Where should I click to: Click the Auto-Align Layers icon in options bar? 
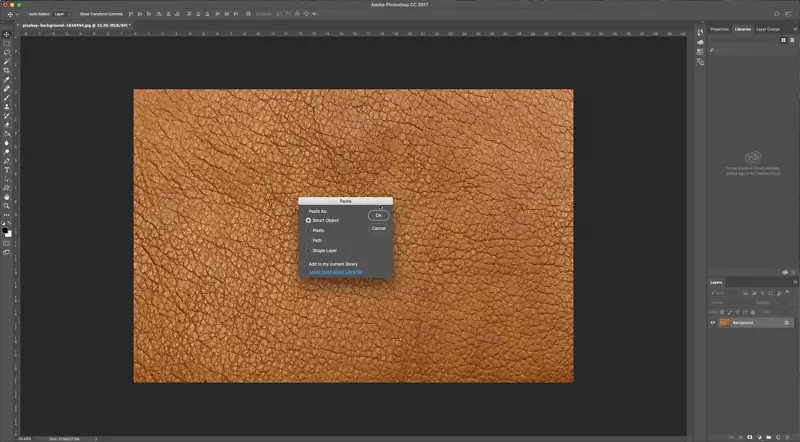[x=248, y=14]
